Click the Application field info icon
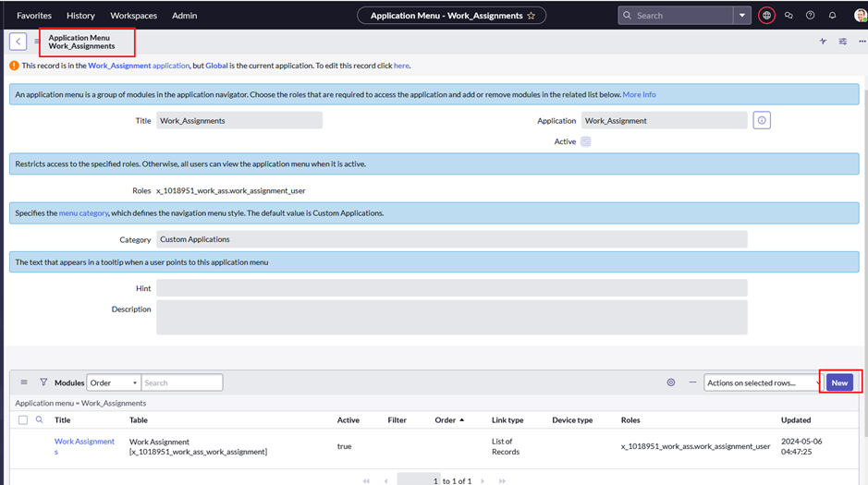This screenshot has height=485, width=868. 762,121
